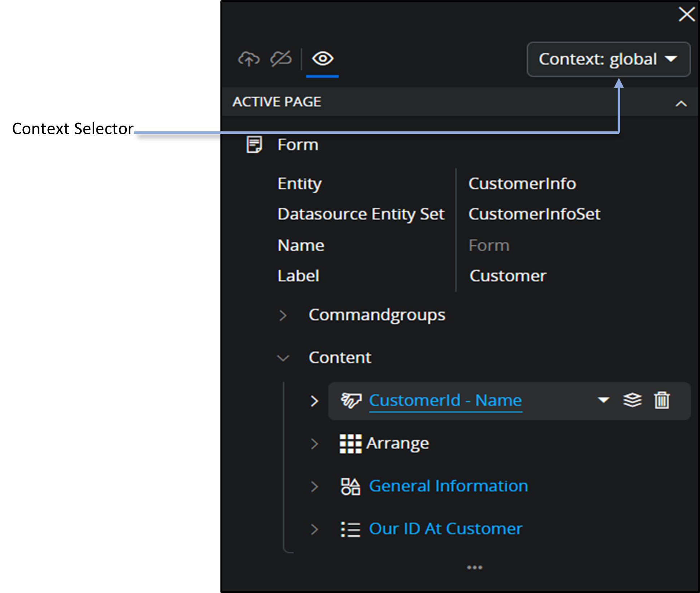Image resolution: width=700 pixels, height=593 pixels.
Task: Open the CustomerId - Name link
Action: pos(445,400)
